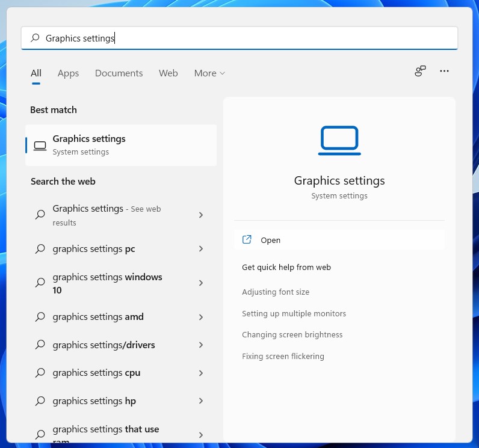The width and height of the screenshot is (479, 448).
Task: Open the three-dot more options menu
Action: coord(444,71)
